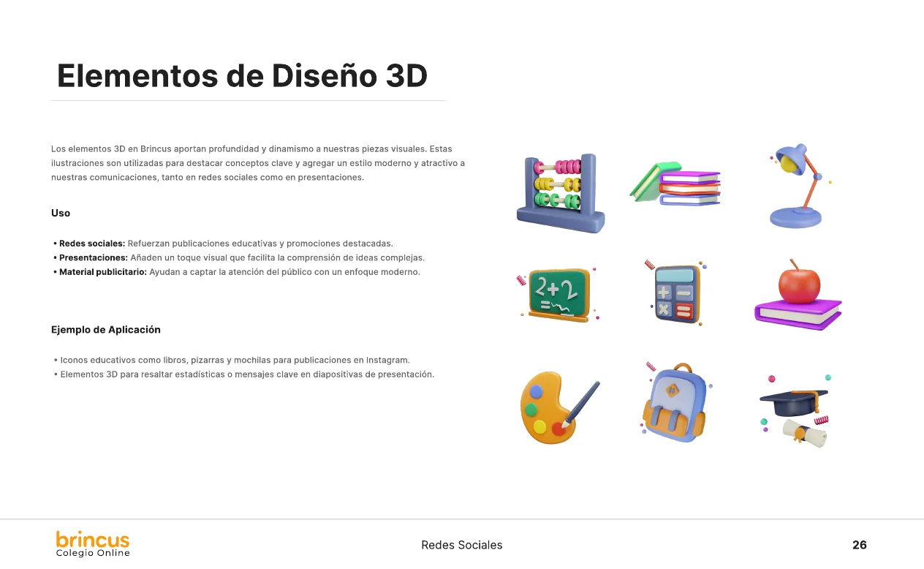The width and height of the screenshot is (924, 569).
Task: Click the "Iconos educativos como libros" bullet
Action: [232, 360]
